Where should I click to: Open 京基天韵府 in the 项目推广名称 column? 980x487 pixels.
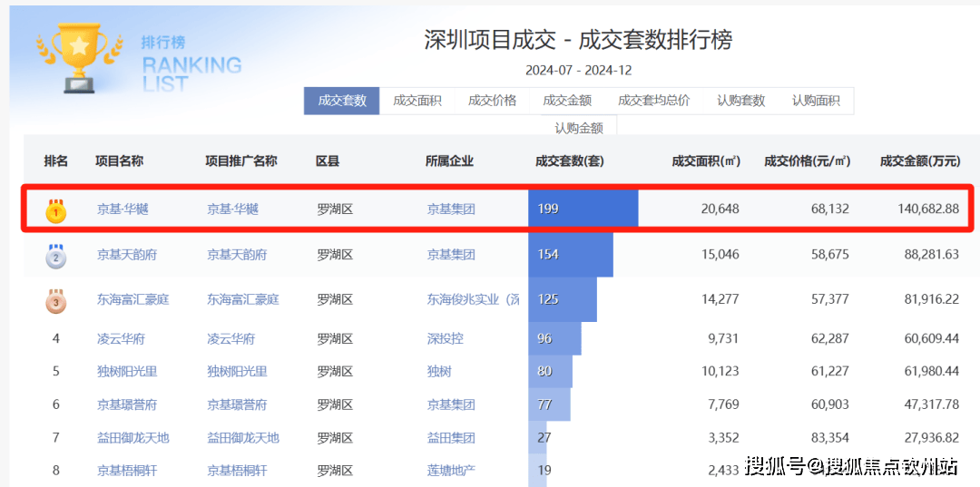tap(237, 255)
